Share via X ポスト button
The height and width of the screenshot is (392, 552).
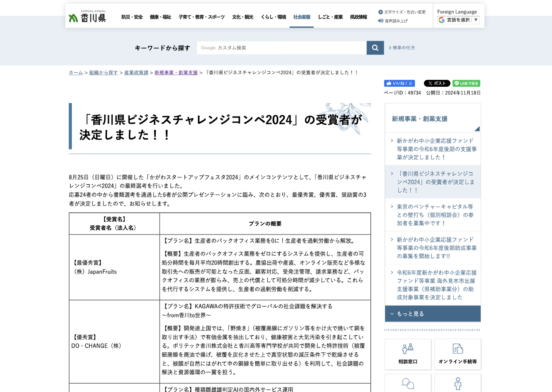tap(437, 83)
